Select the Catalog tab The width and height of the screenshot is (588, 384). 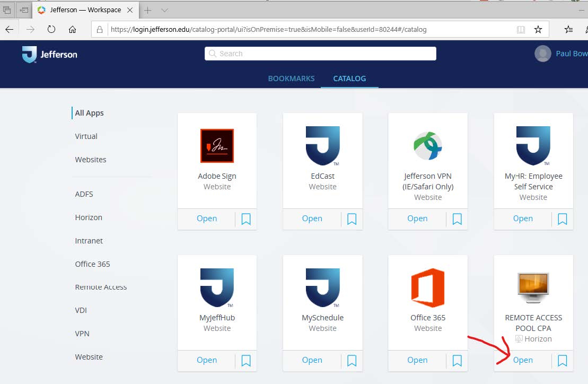click(x=349, y=78)
